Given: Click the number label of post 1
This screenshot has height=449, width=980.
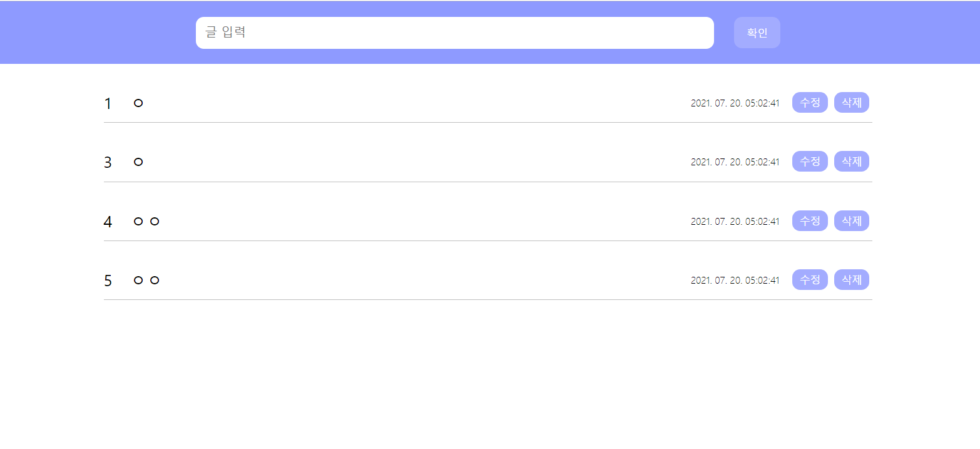Looking at the screenshot, I should [107, 103].
